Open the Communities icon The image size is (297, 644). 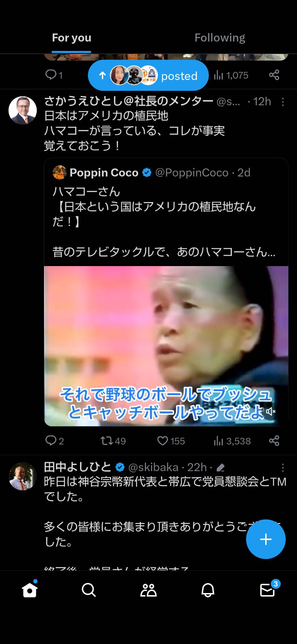point(148,590)
